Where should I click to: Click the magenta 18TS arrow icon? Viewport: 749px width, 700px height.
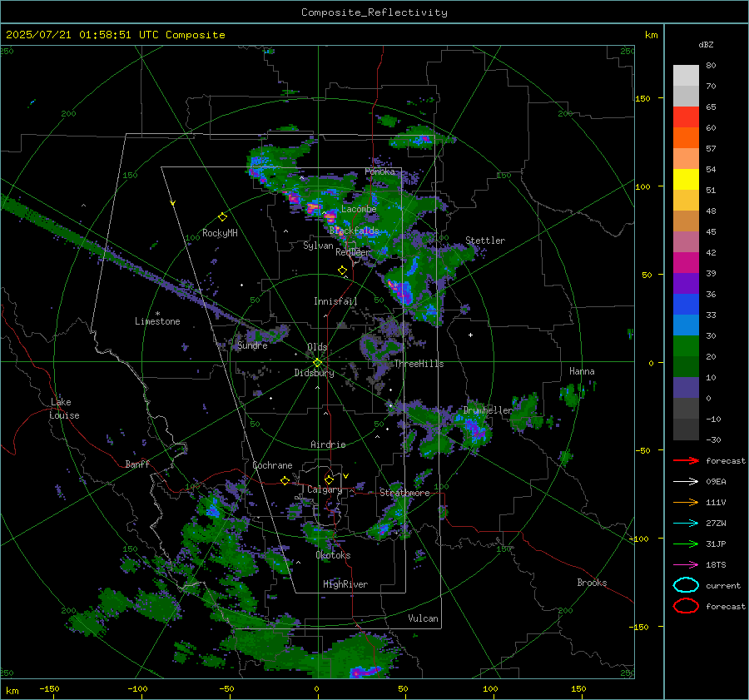(x=686, y=565)
